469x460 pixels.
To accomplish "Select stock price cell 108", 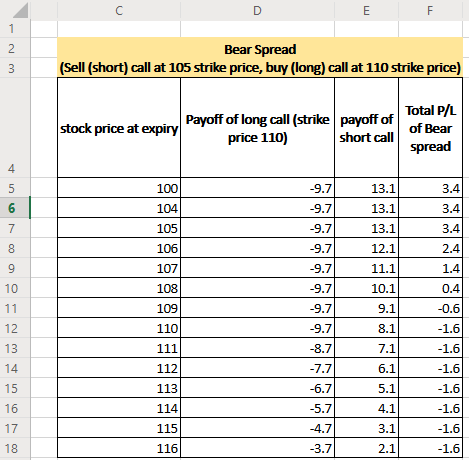I will click(119, 288).
